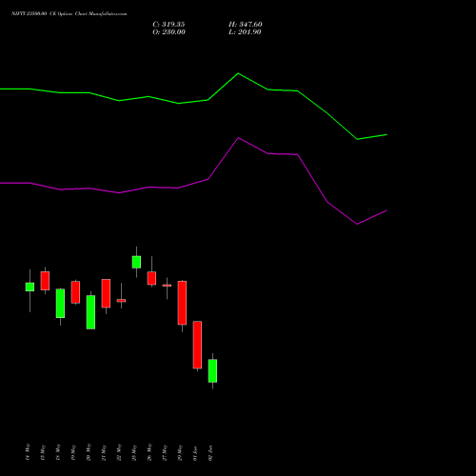Click the 29 May date label

(x=180, y=452)
